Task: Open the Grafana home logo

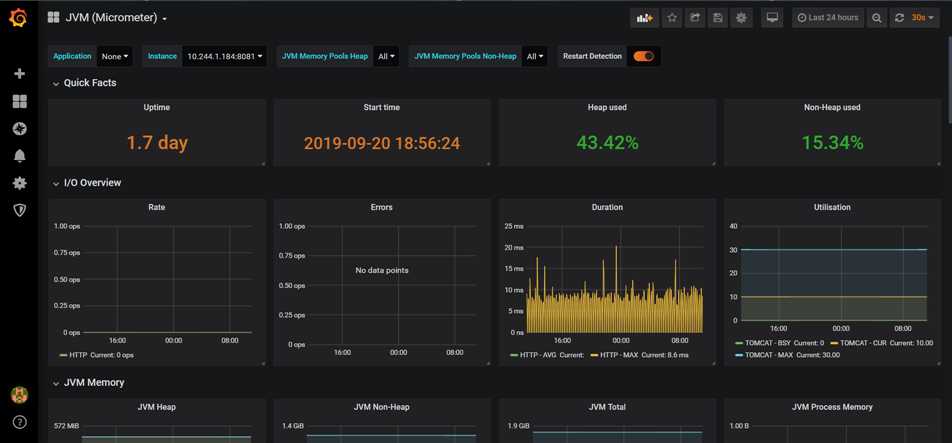Action: tap(19, 18)
